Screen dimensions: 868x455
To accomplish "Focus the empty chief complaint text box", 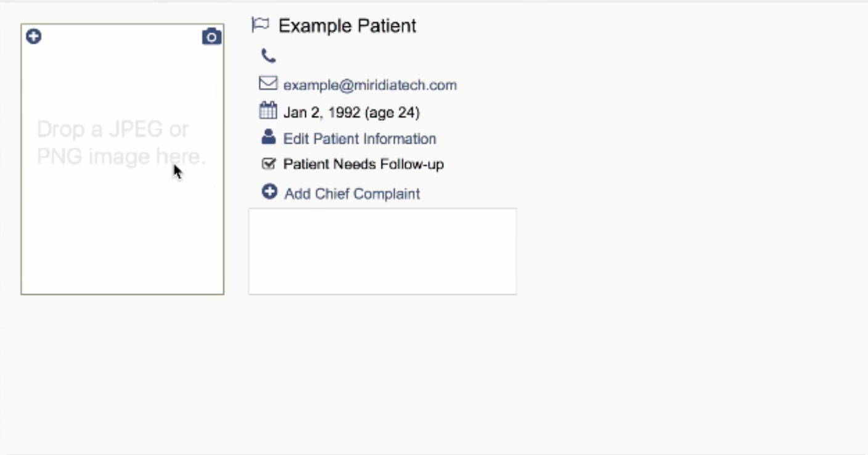I will point(382,252).
